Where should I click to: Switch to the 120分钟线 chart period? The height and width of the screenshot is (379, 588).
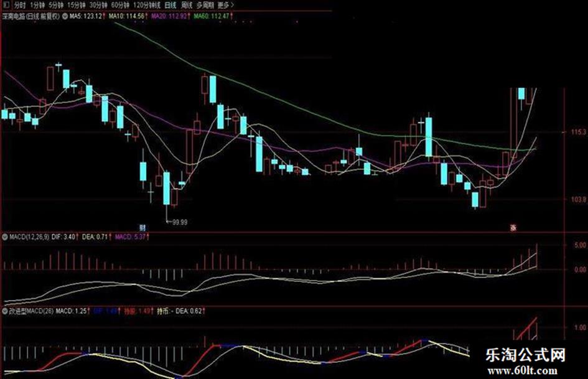(x=147, y=5)
